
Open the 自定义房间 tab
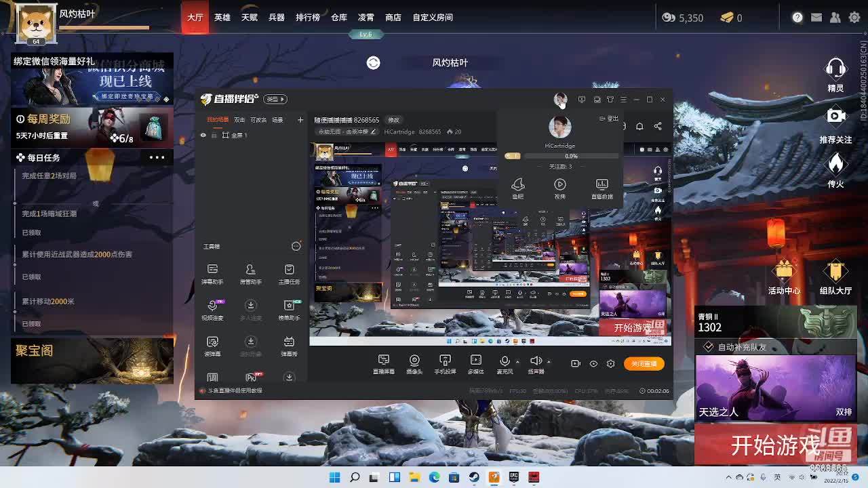click(x=433, y=18)
